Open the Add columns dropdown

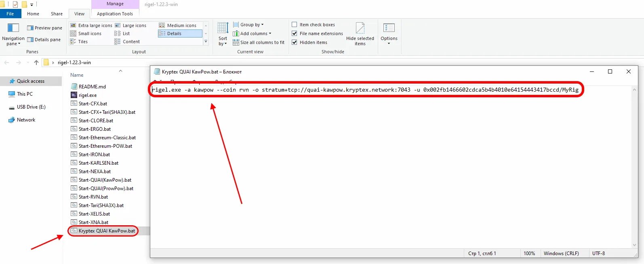255,34
